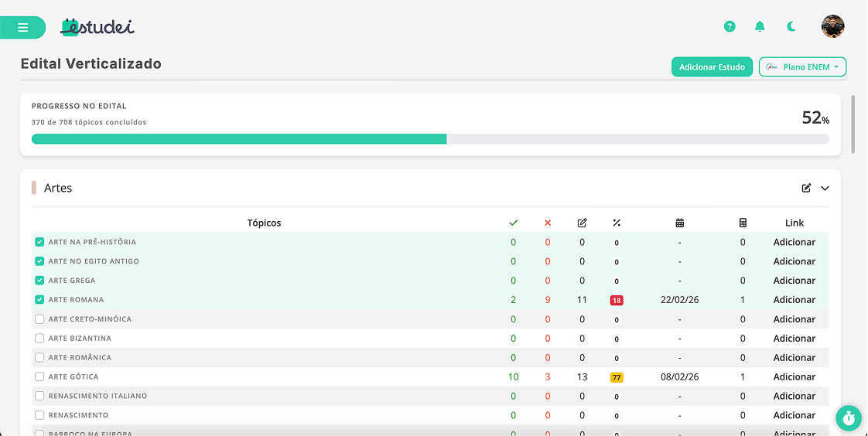Click the edital progress bar
Viewport: 868px width, 436px height.
[430, 139]
